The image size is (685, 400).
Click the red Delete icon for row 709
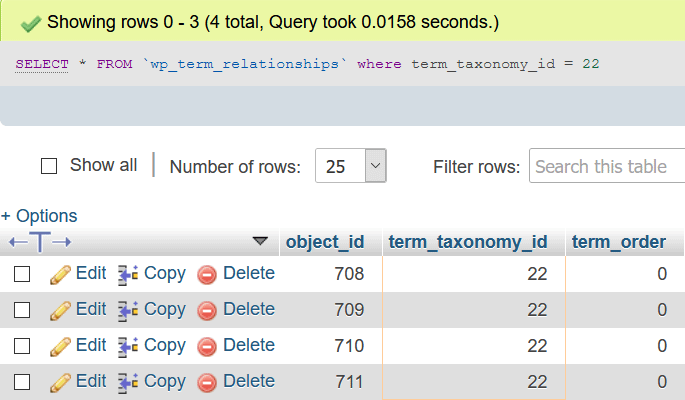207,310
